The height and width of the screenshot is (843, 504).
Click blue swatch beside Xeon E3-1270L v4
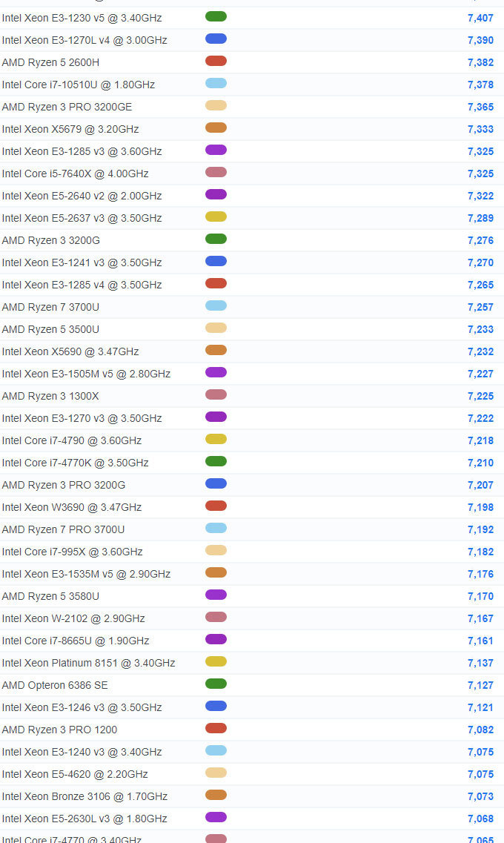tap(216, 39)
